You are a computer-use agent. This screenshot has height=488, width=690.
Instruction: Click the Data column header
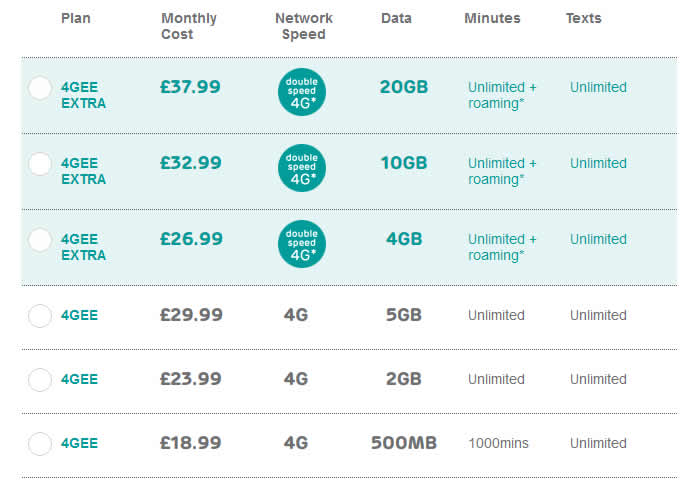pos(396,18)
